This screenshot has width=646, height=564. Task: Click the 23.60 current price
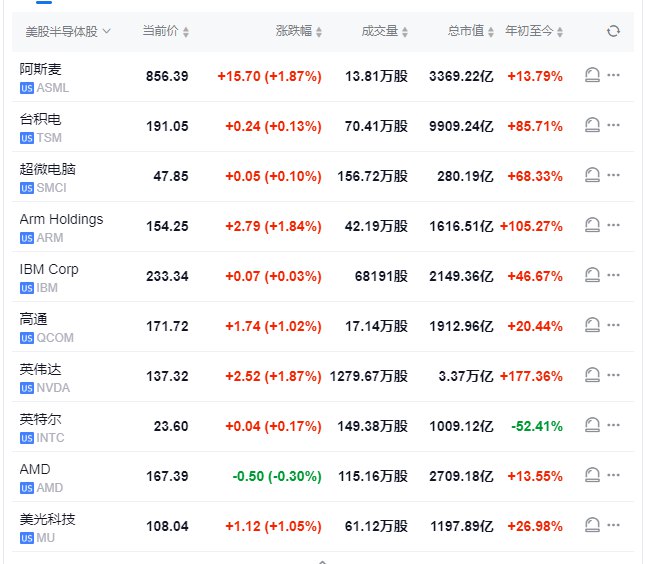click(x=171, y=426)
